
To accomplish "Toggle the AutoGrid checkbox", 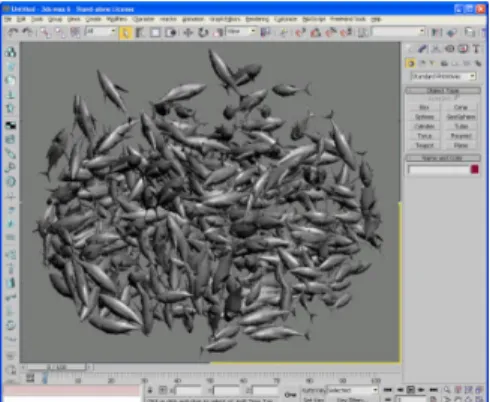I will point(457,98).
